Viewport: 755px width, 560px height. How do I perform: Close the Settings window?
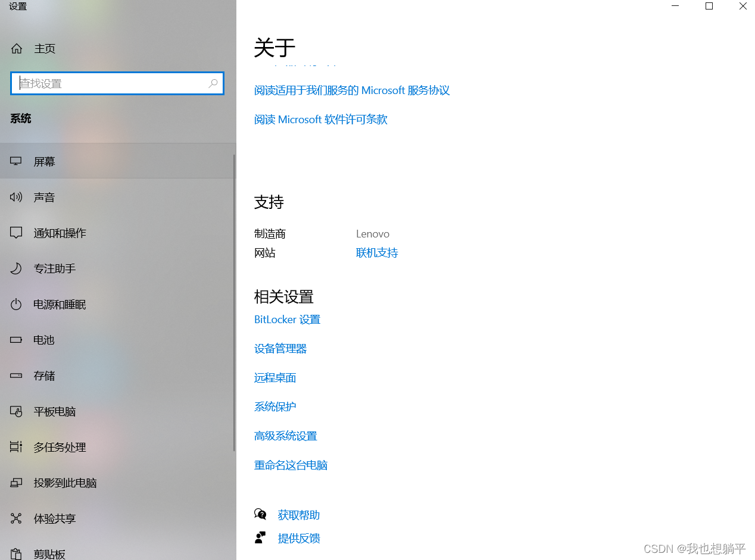[x=742, y=6]
